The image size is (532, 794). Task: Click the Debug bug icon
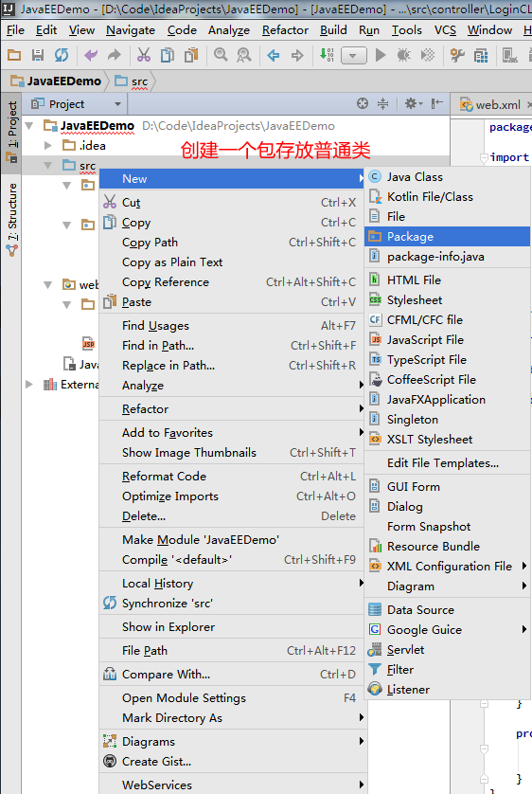click(x=403, y=55)
